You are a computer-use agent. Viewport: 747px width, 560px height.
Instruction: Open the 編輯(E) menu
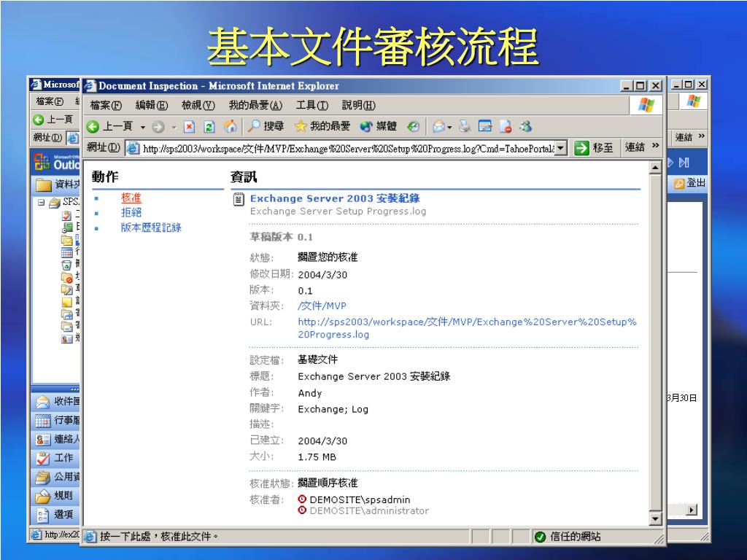152,105
